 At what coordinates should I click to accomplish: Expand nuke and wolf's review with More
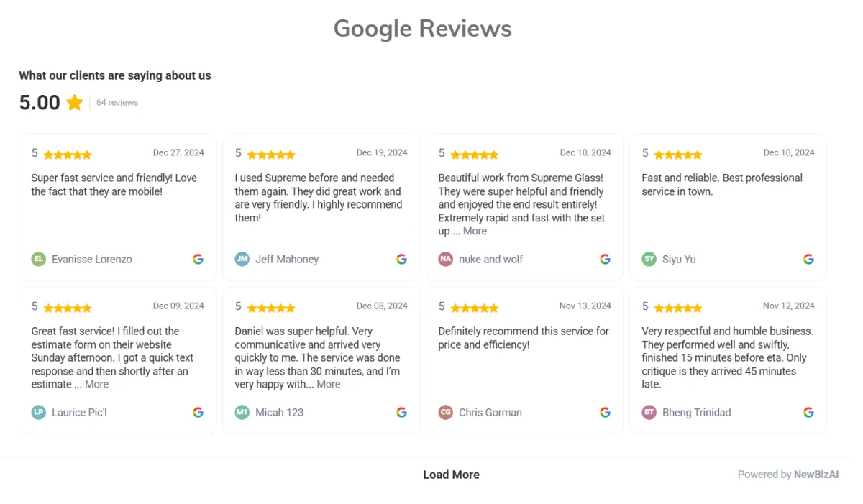tap(475, 231)
